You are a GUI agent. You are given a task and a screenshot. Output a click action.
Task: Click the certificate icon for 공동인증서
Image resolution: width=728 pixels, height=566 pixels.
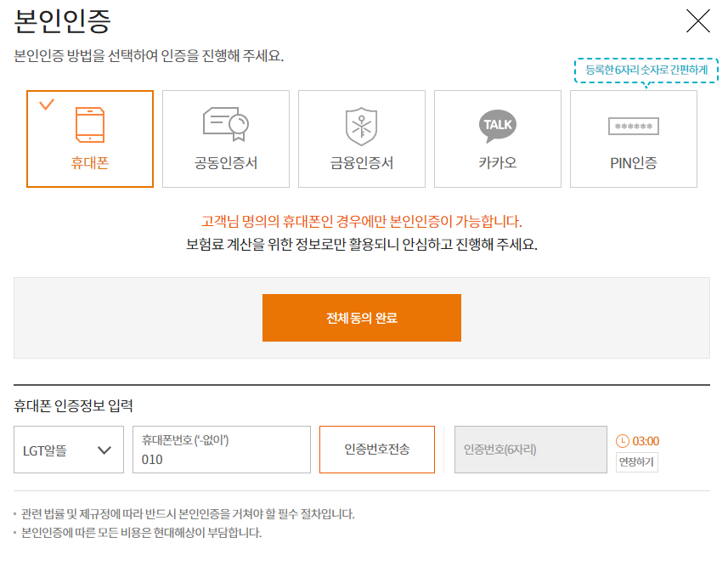(x=225, y=125)
